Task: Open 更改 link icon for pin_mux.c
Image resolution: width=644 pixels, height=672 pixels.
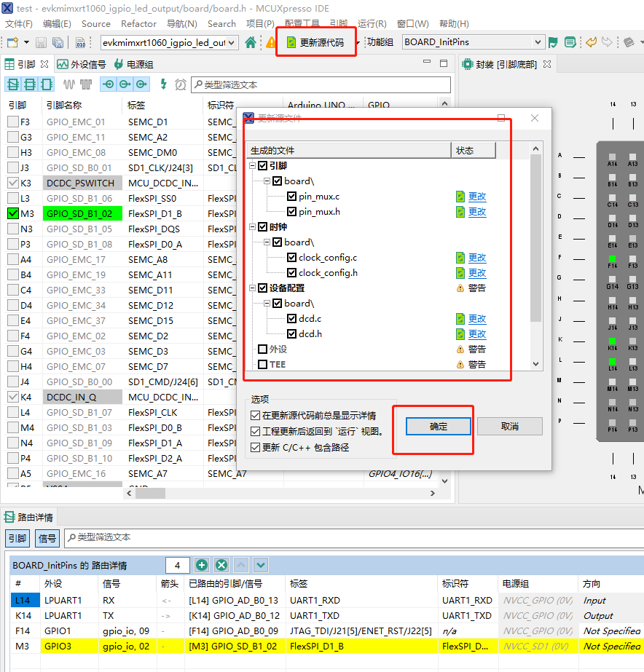Action: coord(460,197)
